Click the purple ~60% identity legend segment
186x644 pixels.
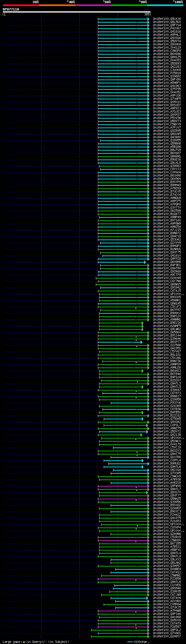point(93,5)
